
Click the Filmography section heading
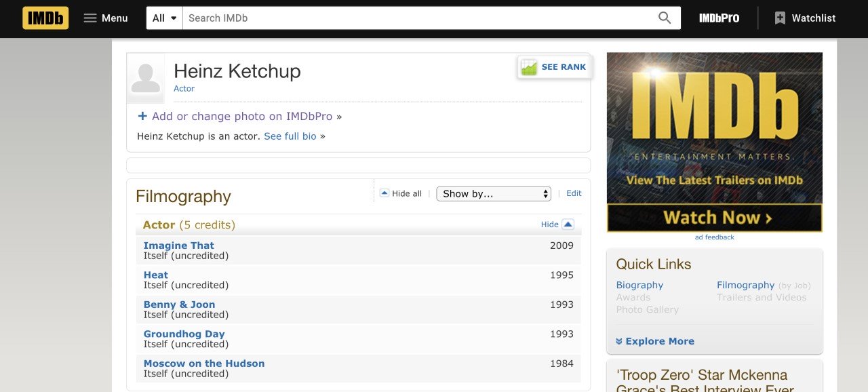click(x=183, y=197)
